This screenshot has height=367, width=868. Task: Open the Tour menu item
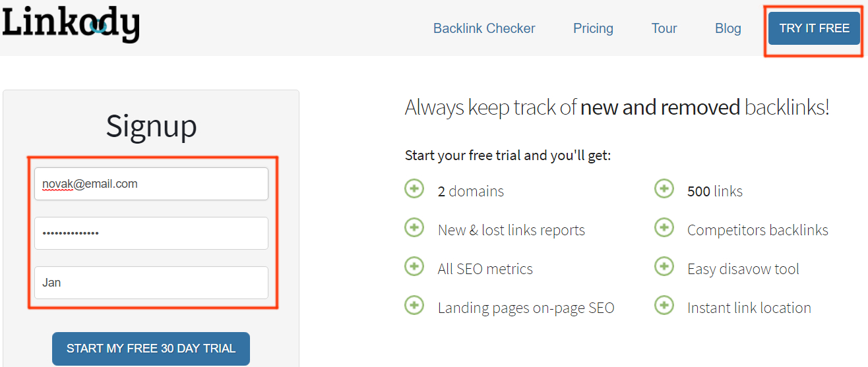coord(664,28)
